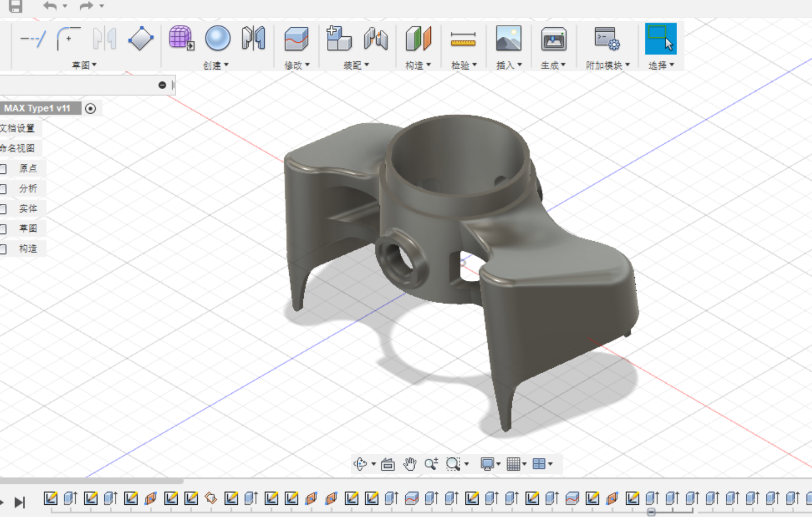Click the 3D print Make icon

pyautogui.click(x=553, y=39)
